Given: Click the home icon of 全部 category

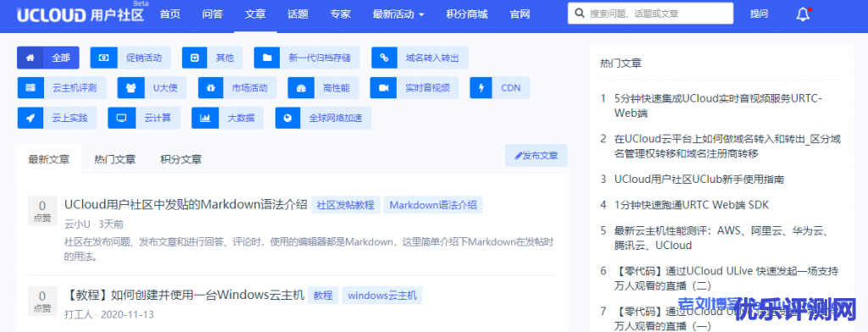Looking at the screenshot, I should (x=31, y=58).
